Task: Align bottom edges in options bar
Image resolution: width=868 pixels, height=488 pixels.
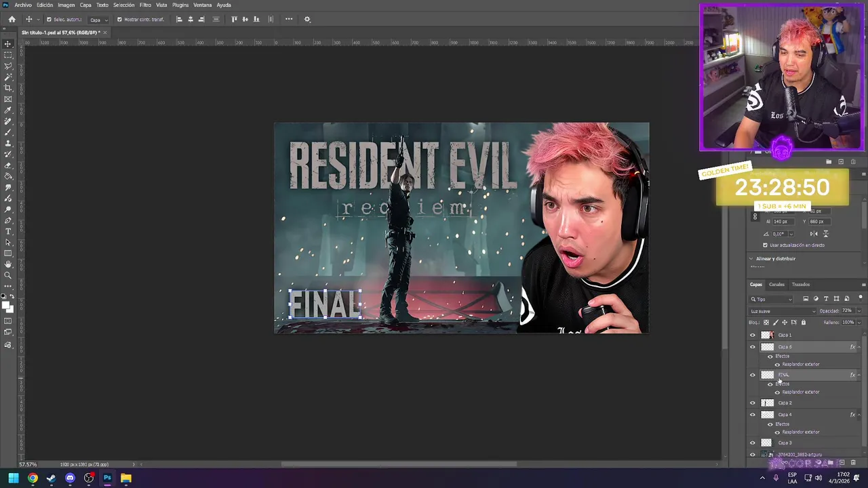Action: coord(256,19)
